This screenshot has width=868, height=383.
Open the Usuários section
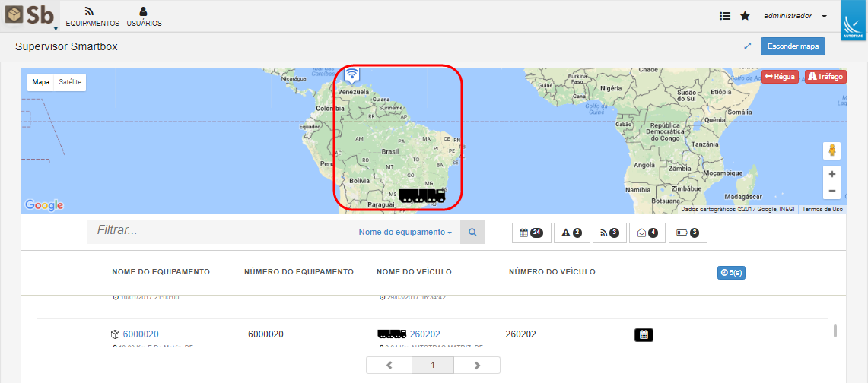144,17
